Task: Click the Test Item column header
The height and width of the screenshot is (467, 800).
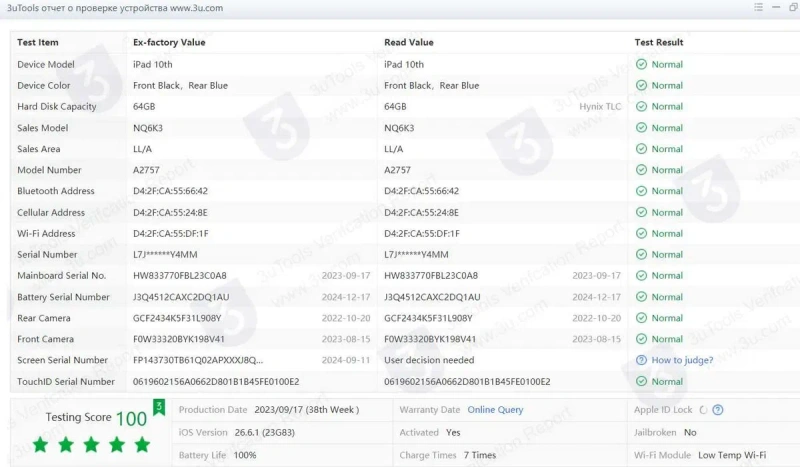Action: [38, 42]
